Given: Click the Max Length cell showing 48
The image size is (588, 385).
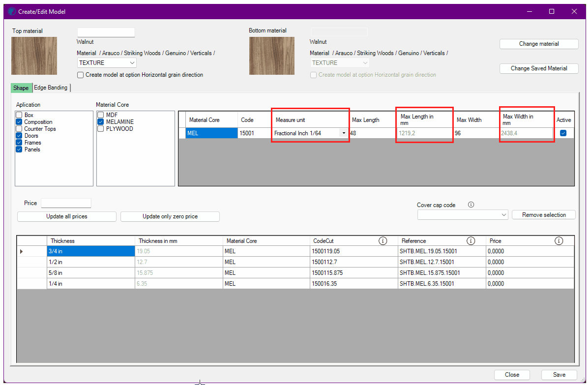Looking at the screenshot, I should point(372,133).
